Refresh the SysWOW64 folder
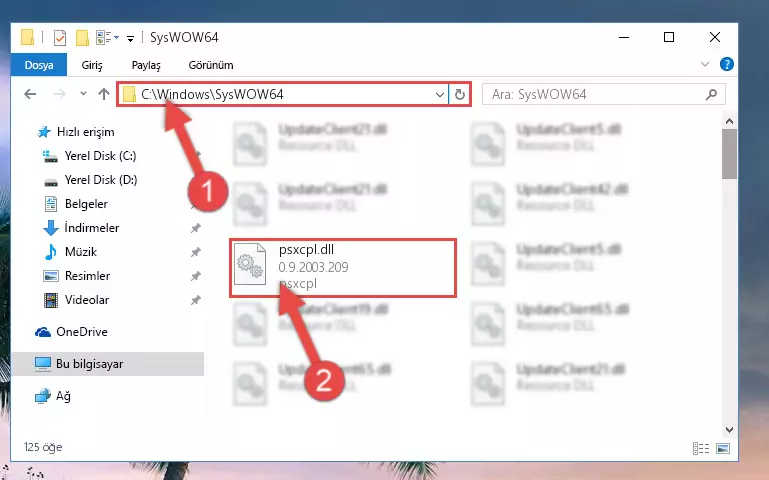This screenshot has height=480, width=769. pos(460,95)
